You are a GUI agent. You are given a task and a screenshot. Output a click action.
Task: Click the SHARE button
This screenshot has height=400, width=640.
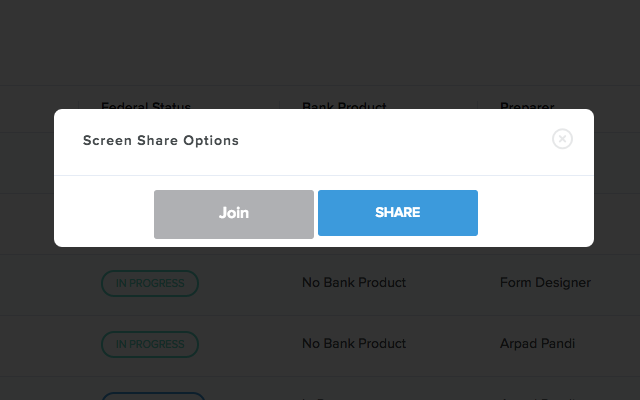point(398,213)
